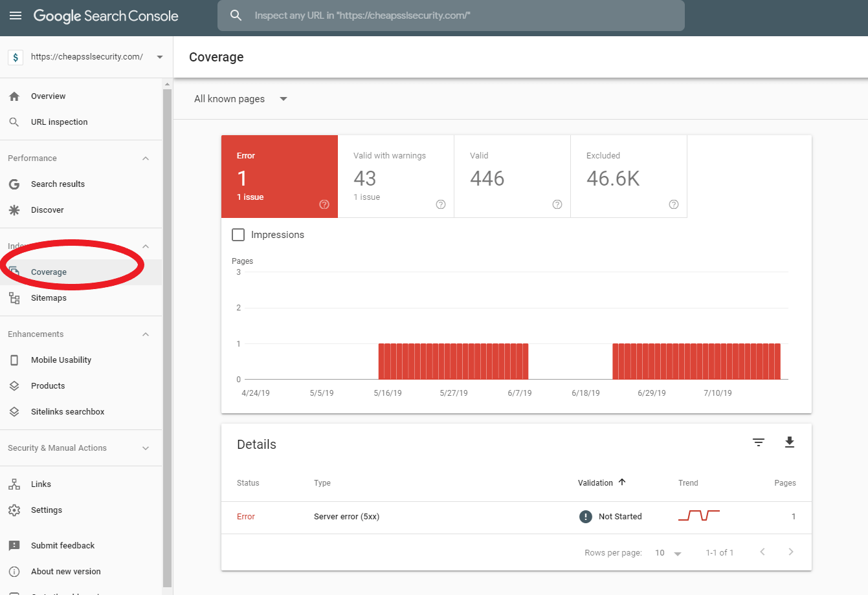Open Search results in the sidebar
This screenshot has height=595, width=868.
pos(81,184)
